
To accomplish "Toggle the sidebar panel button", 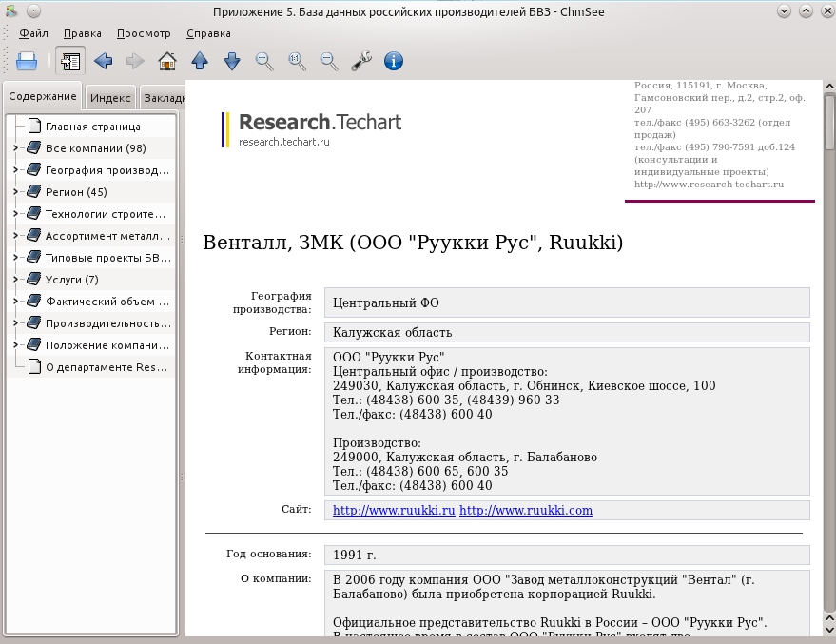I will click(x=70, y=61).
